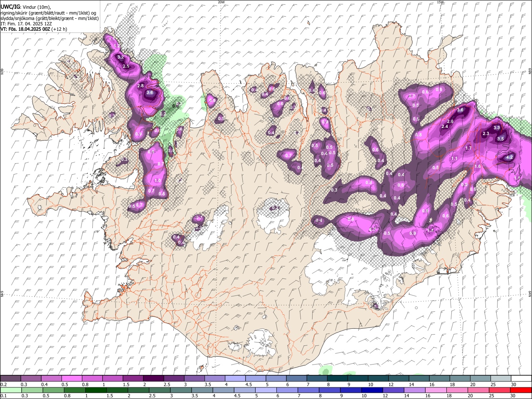Pick the pale grey 25 swatch on snow scale

coord(501,379)
